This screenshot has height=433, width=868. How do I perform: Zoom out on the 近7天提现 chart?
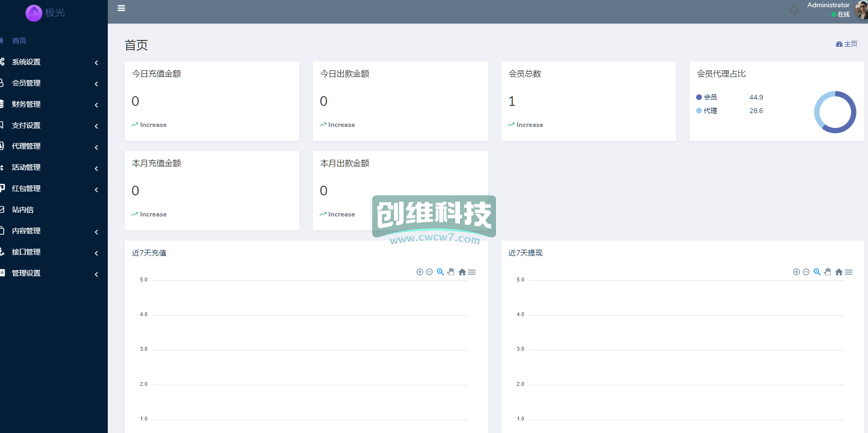point(806,272)
